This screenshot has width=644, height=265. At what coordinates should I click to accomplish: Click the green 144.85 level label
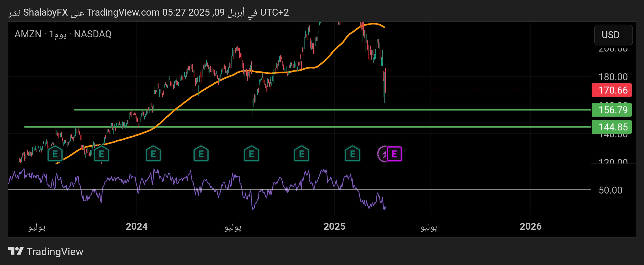[x=612, y=127]
